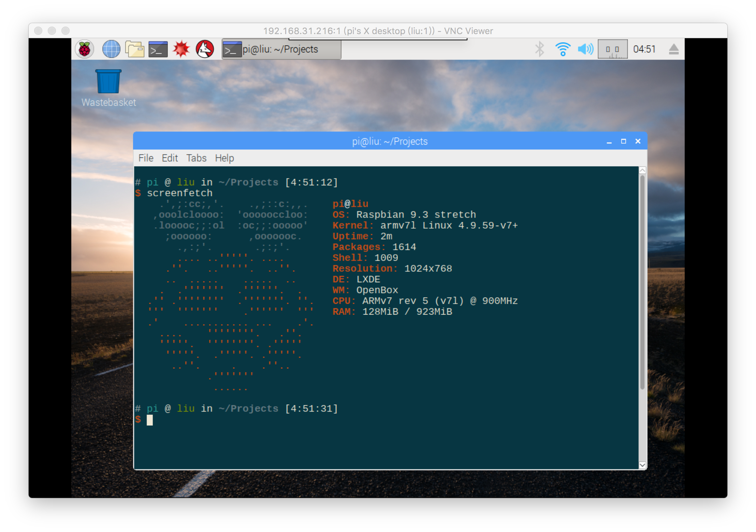Click the CPU usage monitor
Screen dimensions: 756x532
click(612, 49)
